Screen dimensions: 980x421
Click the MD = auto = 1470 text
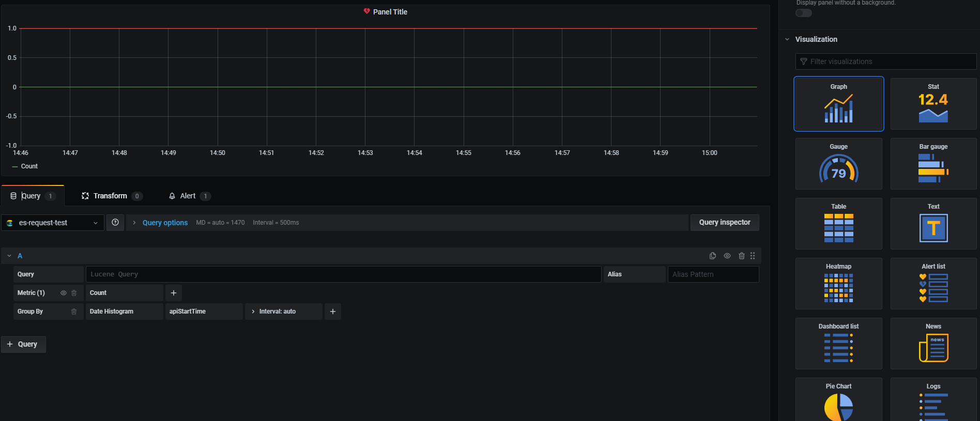(x=220, y=223)
